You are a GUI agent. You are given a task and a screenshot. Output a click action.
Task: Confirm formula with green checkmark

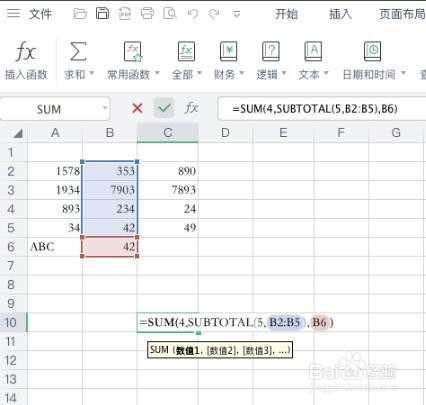tap(164, 108)
